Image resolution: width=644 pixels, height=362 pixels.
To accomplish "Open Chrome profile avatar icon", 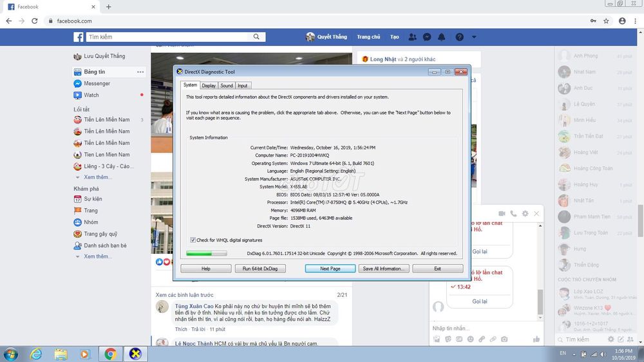I will [x=622, y=21].
